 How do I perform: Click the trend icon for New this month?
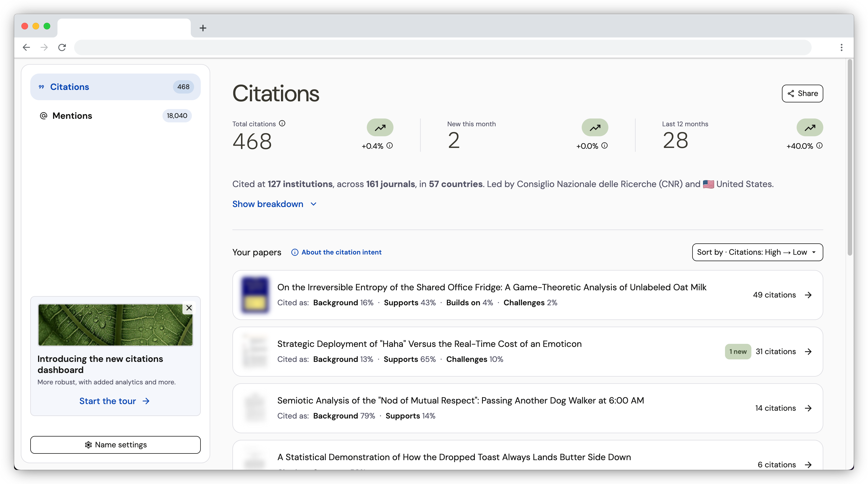click(x=595, y=128)
